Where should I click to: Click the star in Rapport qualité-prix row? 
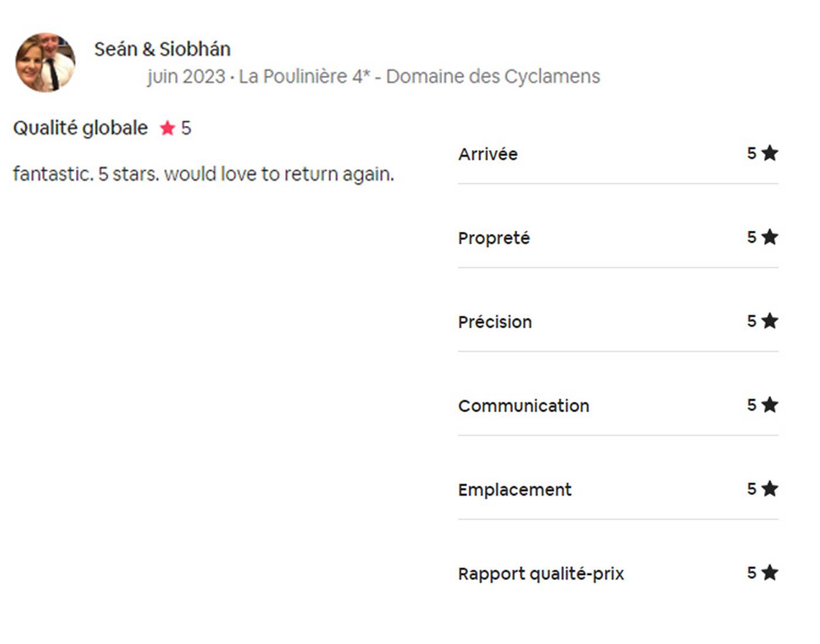pos(770,572)
